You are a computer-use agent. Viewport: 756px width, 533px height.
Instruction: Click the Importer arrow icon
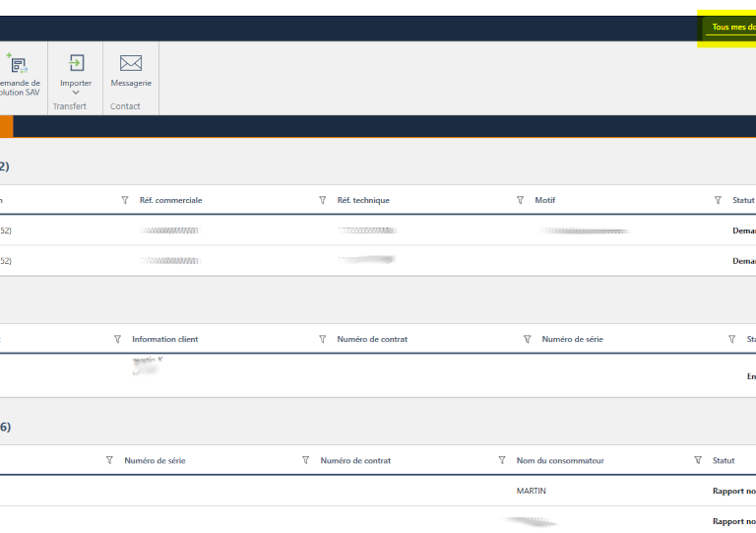click(x=76, y=63)
